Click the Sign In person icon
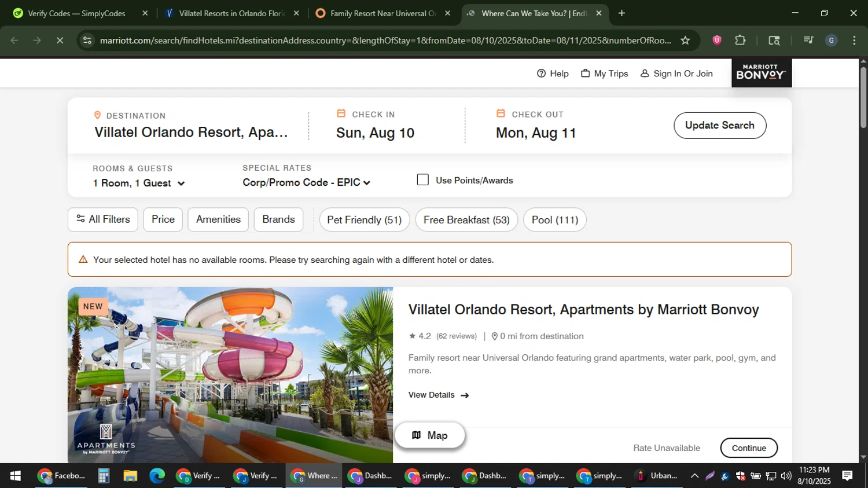Viewport: 868px width, 488px height. point(645,74)
